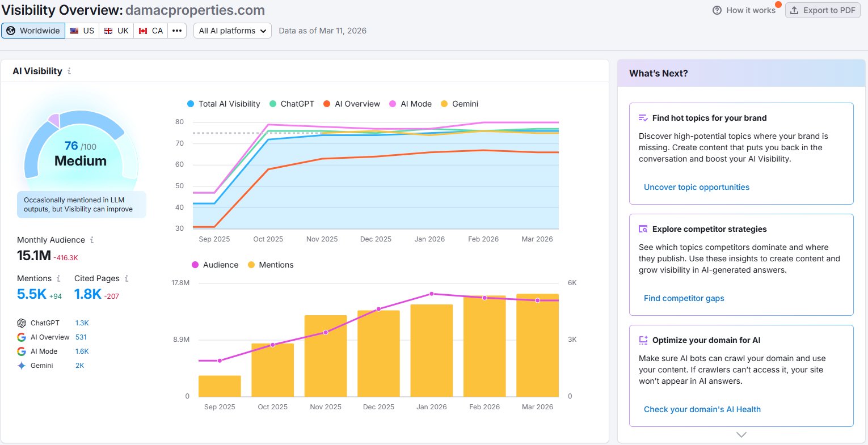Click the Mentions total 5.5K value
The height and width of the screenshot is (445, 868).
32,294
